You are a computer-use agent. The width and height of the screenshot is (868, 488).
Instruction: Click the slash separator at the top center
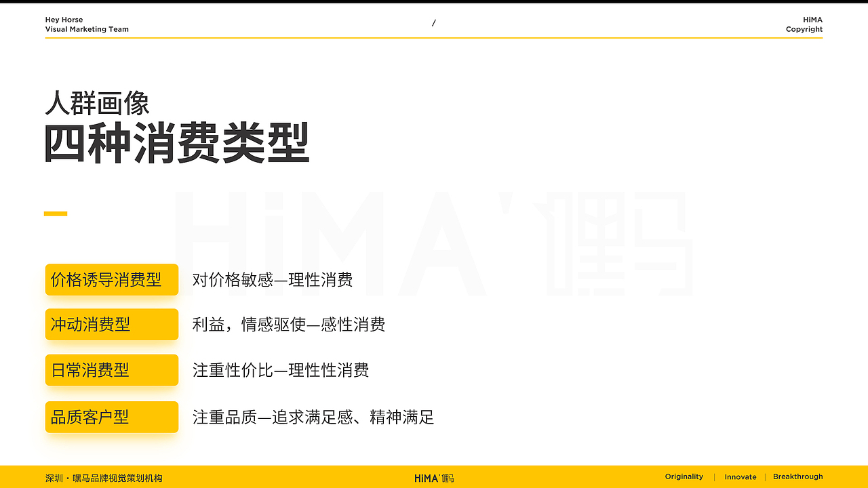pyautogui.click(x=434, y=22)
